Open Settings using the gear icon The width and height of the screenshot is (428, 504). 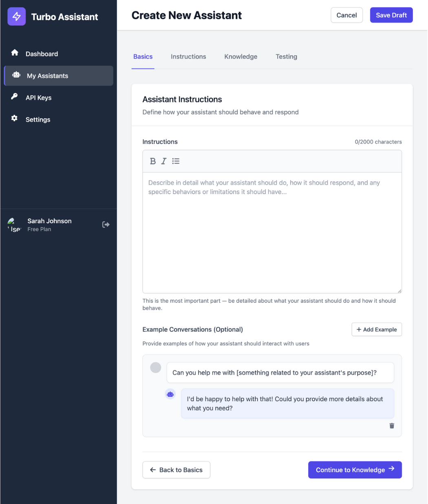pos(15,119)
